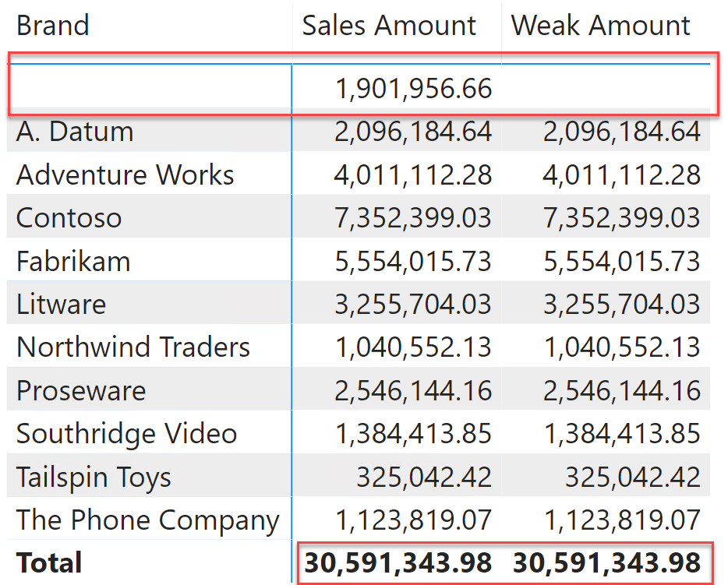
Task: Click Contoso Weak Amount value
Action: pos(622,218)
